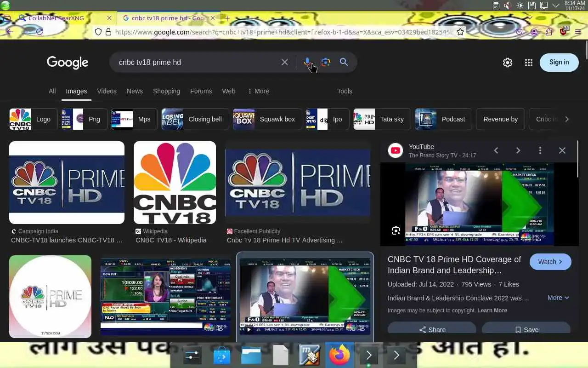
Task: Bookmark this page with star icon
Action: 460,32
